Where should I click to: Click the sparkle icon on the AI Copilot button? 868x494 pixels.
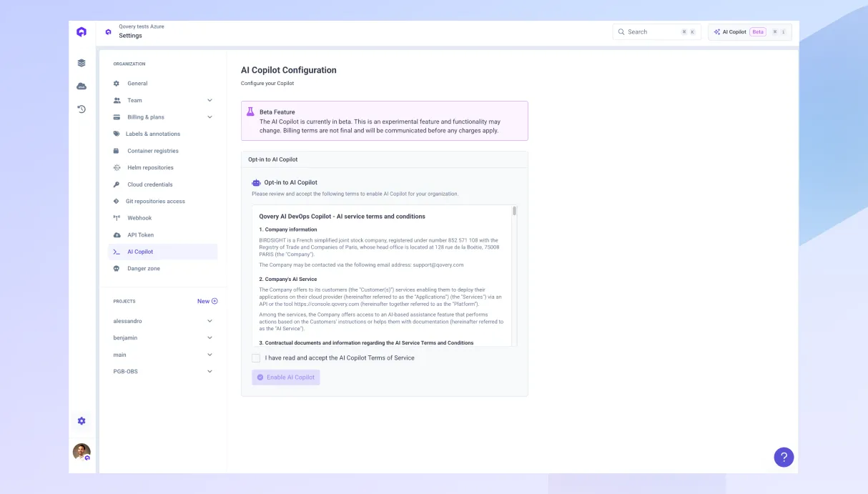717,32
